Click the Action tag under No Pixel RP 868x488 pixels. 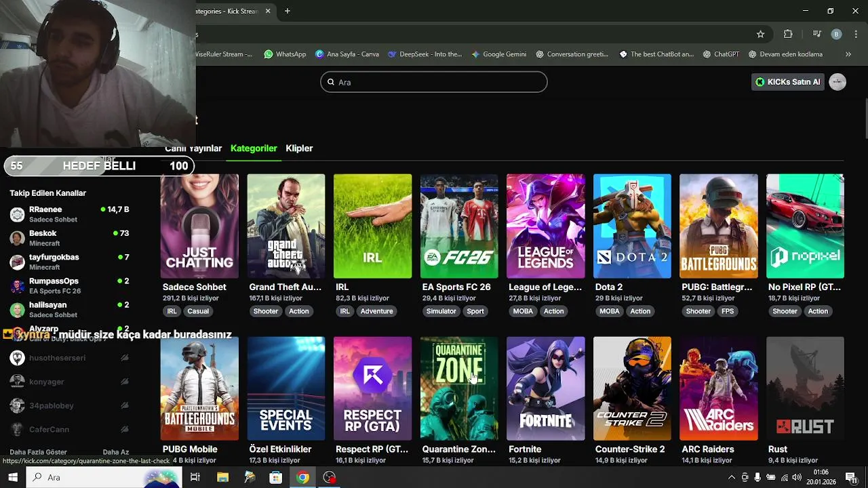tap(818, 311)
